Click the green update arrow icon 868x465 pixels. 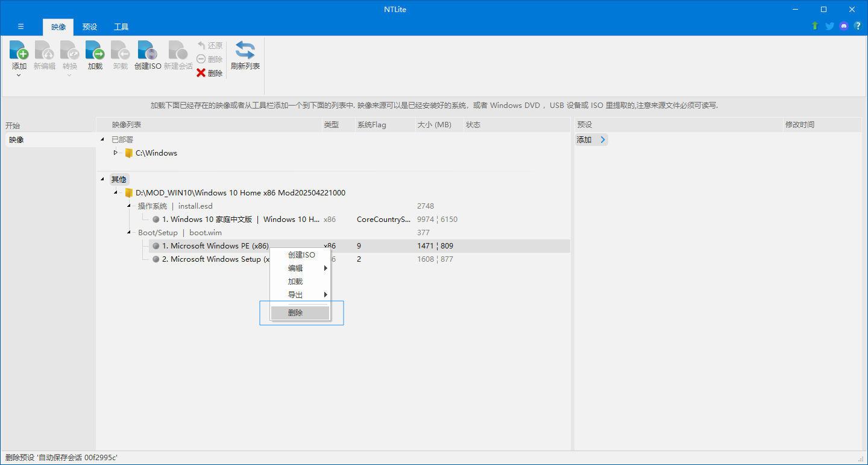coord(815,26)
